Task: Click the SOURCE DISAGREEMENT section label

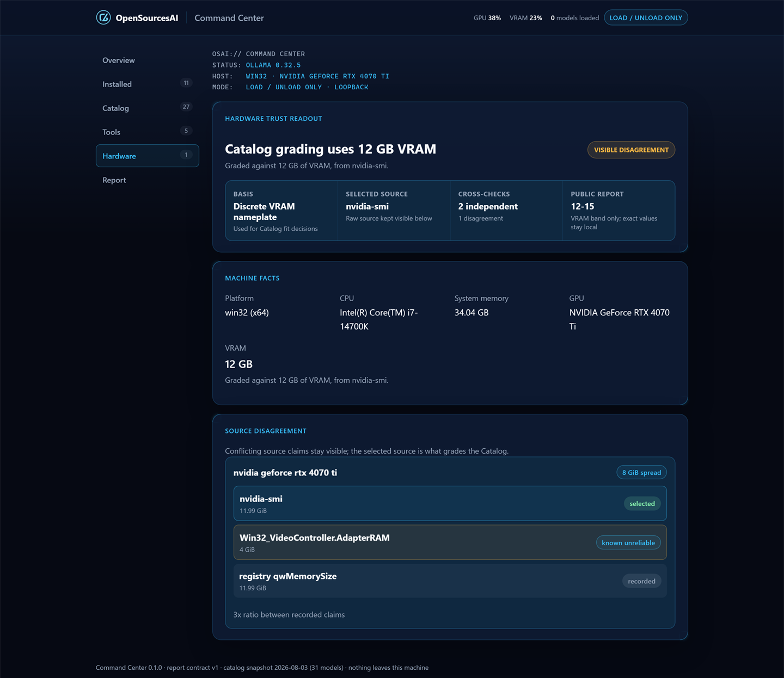Action: 266,431
